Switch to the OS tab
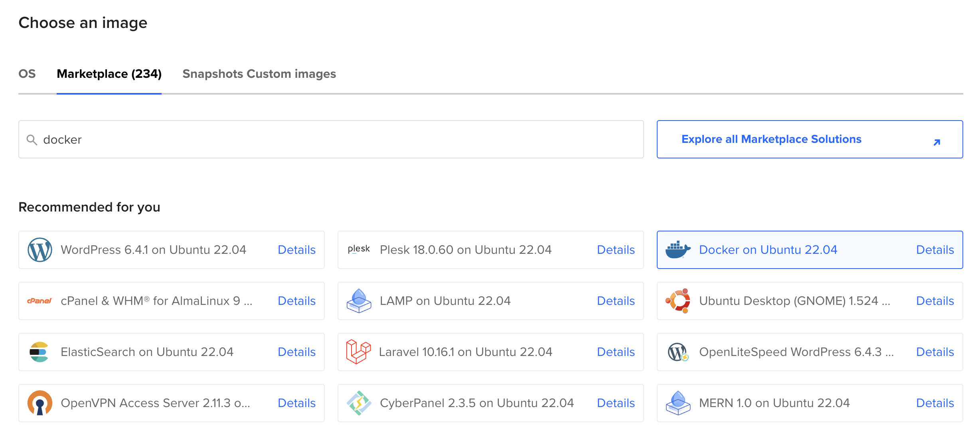980x435 pixels. (27, 74)
